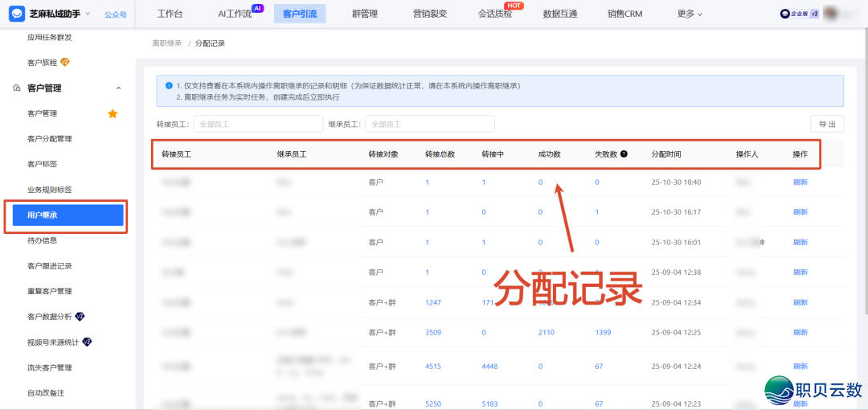The height and width of the screenshot is (410, 868).
Task: Open 客户标签 in sidebar
Action: 42,164
